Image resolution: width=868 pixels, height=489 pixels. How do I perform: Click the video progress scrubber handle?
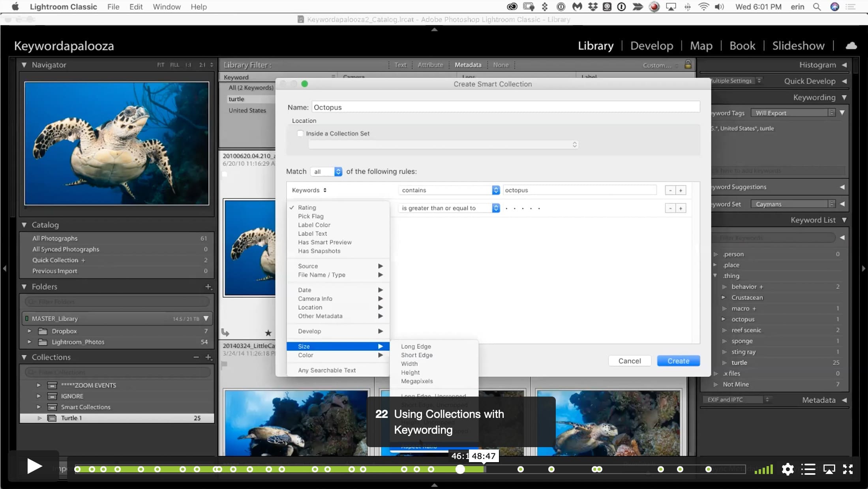tap(460, 469)
